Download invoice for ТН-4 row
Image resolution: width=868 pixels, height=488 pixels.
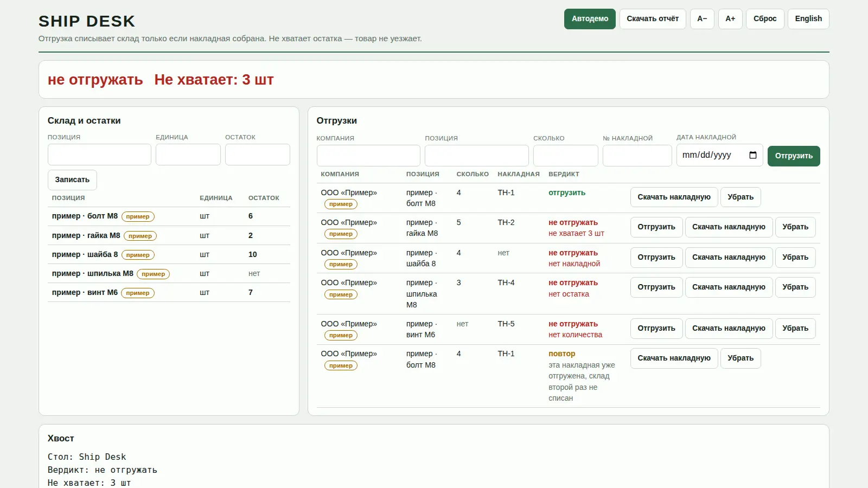pos(729,287)
